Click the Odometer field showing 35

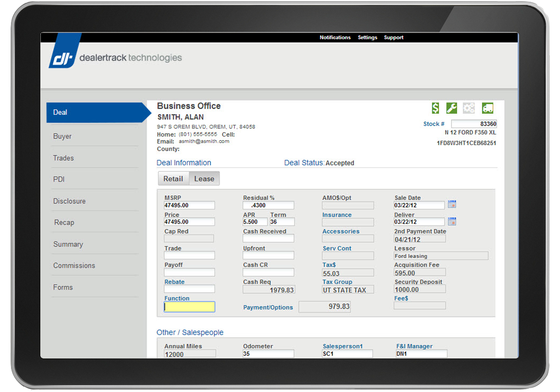(x=268, y=354)
